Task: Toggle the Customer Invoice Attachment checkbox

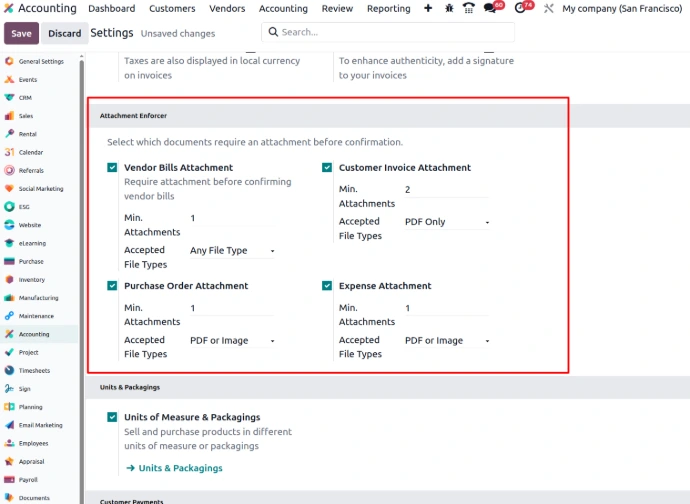Action: (327, 168)
